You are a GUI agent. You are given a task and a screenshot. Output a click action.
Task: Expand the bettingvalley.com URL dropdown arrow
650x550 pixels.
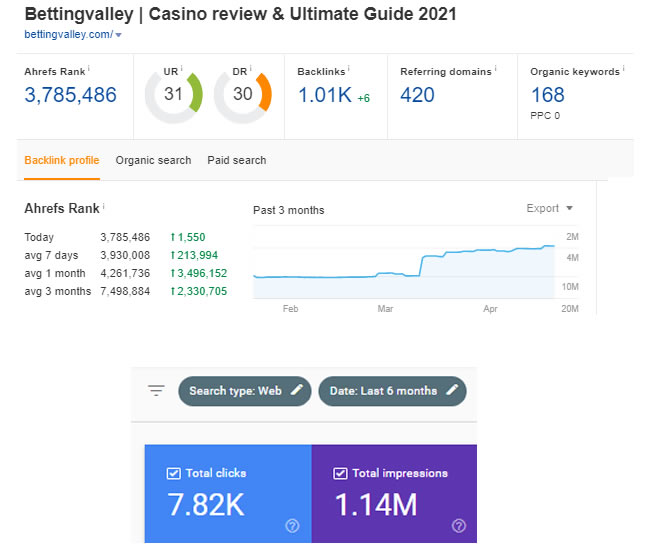[119, 35]
